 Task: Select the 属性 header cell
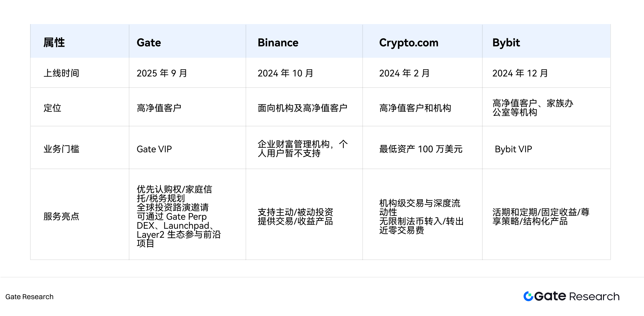pyautogui.click(x=54, y=43)
